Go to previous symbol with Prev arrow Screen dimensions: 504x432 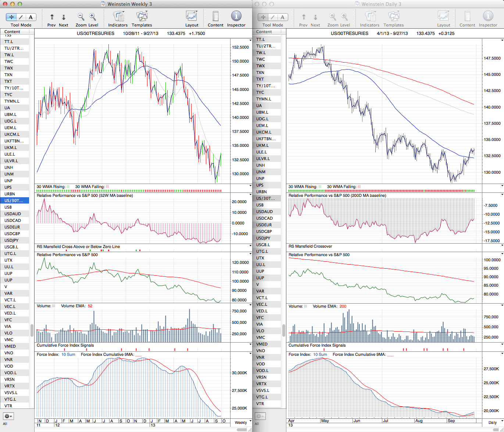tap(52, 17)
